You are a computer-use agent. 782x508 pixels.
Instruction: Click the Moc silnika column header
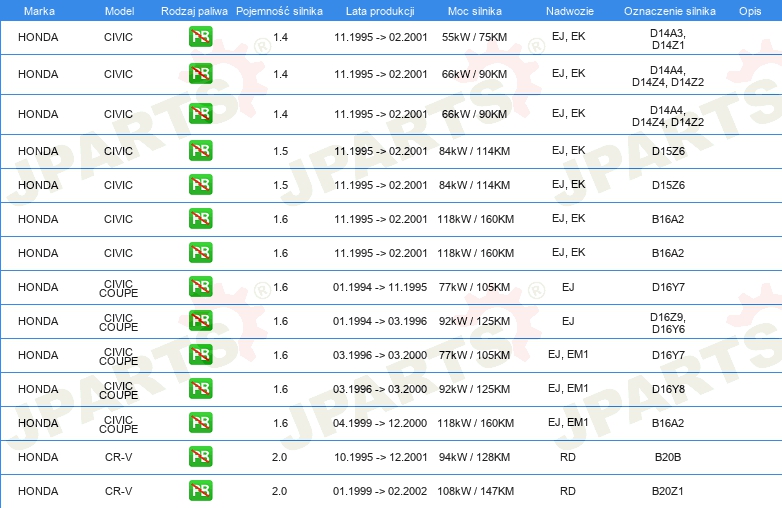point(474,11)
